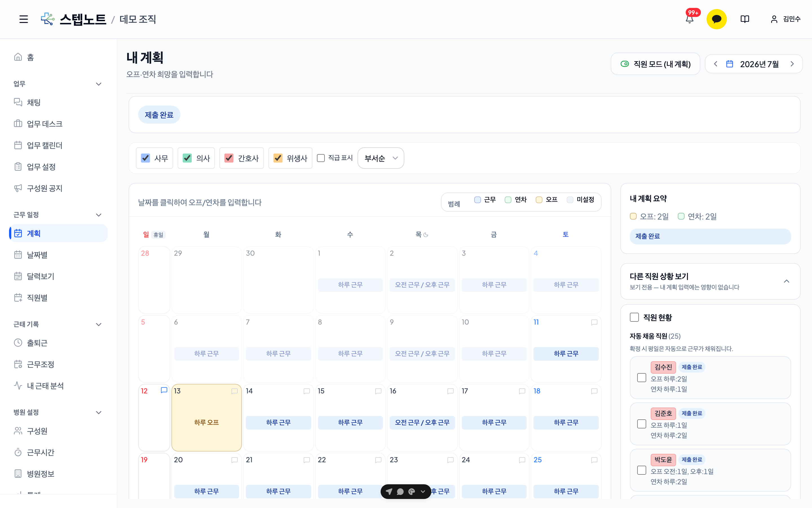This screenshot has width=812, height=508.
Task: Collapse the 근무 일정 sidebar section
Action: tap(99, 215)
